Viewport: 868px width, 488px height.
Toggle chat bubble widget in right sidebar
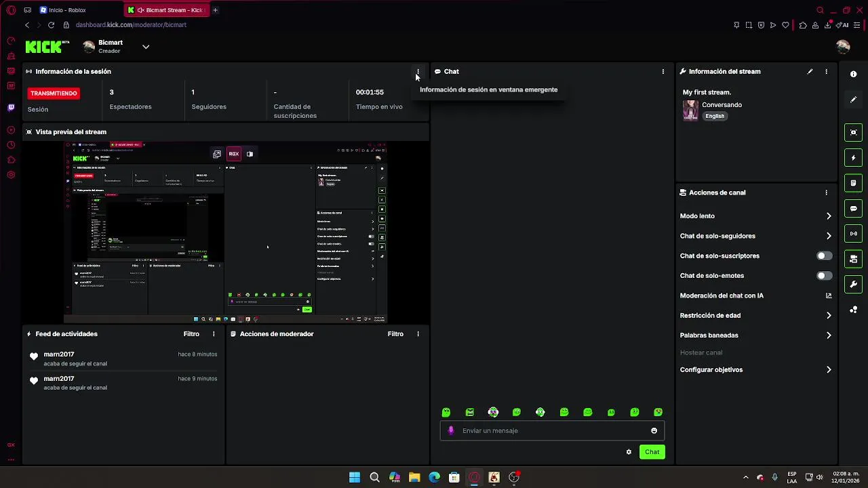[x=854, y=209]
